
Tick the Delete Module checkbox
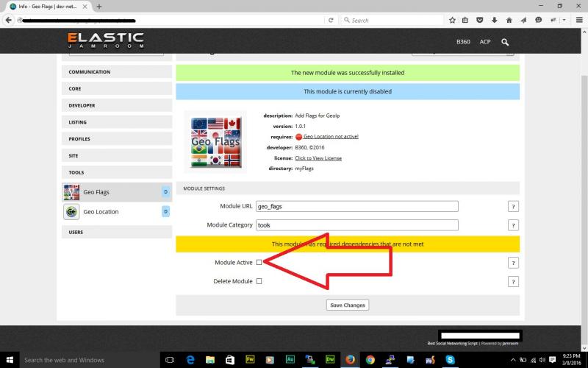[259, 281]
